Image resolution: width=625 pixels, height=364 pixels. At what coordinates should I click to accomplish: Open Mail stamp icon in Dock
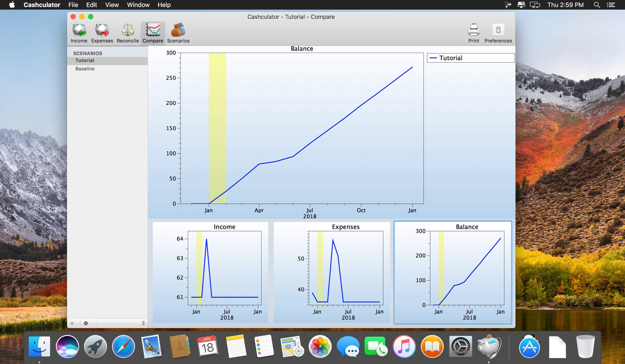pos(152,346)
